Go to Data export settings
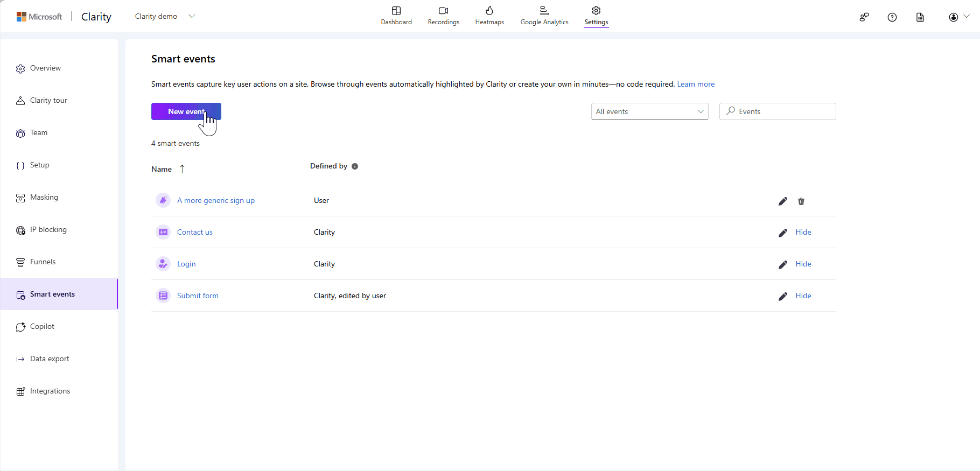This screenshot has height=471, width=980. click(59, 359)
